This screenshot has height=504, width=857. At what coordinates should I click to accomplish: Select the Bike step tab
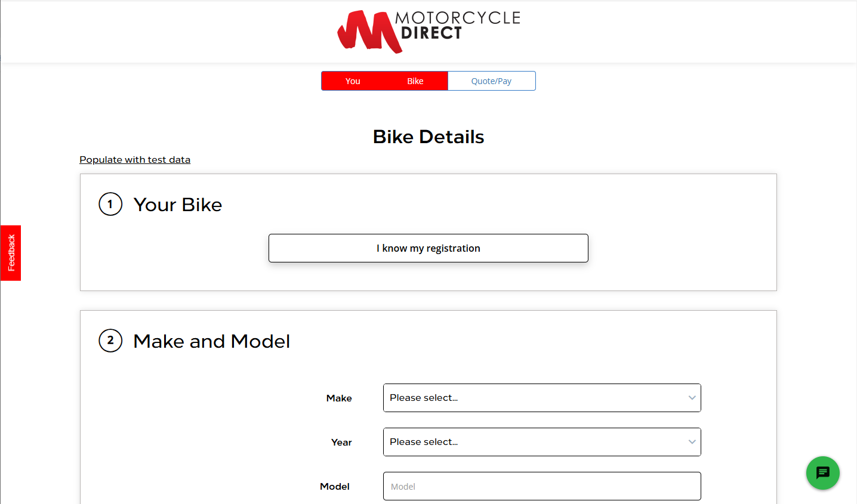415,81
